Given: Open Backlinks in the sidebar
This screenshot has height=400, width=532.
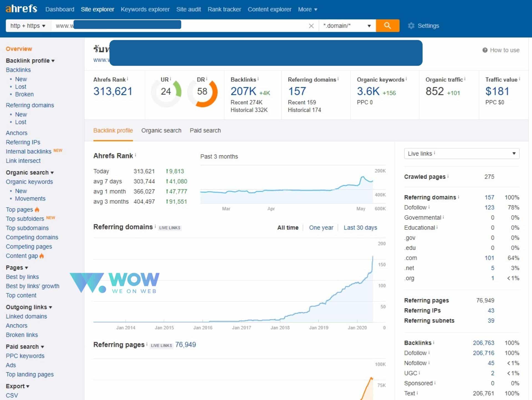Looking at the screenshot, I should 18,70.
